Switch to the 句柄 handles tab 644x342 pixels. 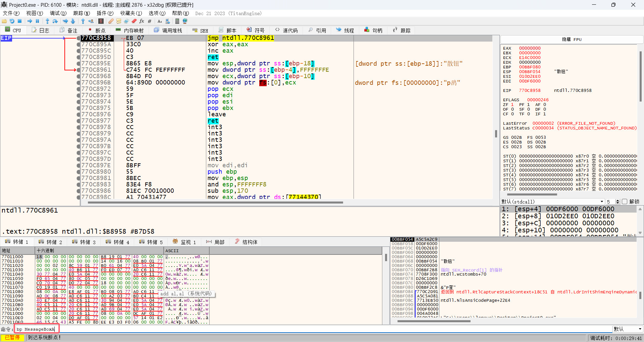coord(373,30)
